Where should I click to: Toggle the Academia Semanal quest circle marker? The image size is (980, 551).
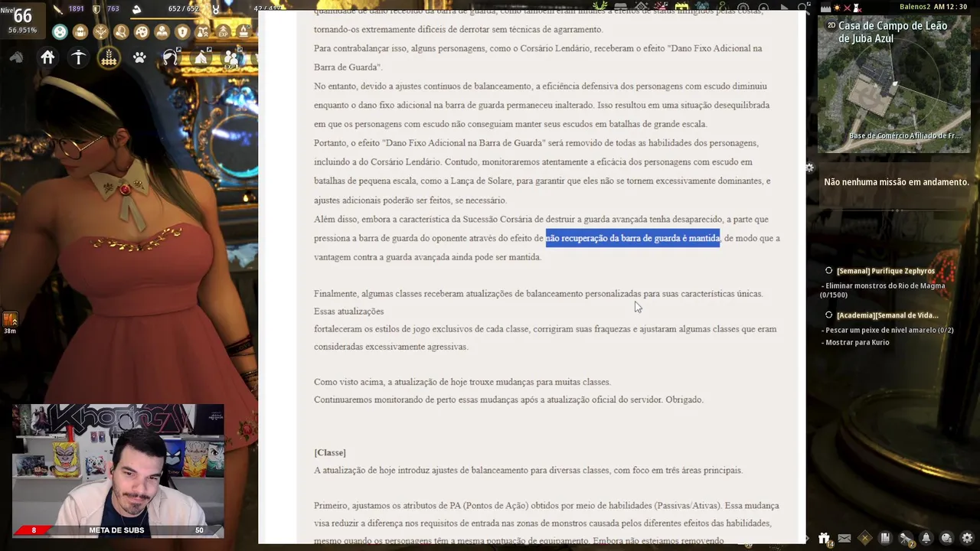click(828, 315)
